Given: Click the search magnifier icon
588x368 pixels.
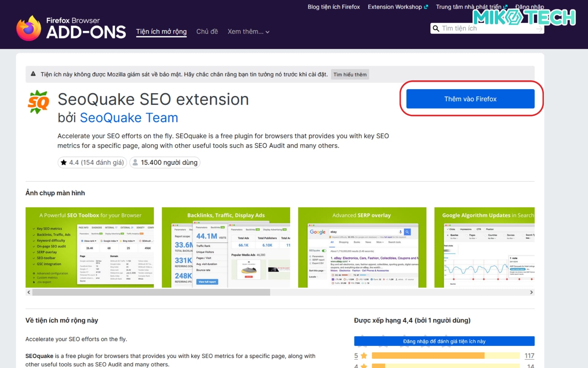Looking at the screenshot, I should [x=436, y=28].
